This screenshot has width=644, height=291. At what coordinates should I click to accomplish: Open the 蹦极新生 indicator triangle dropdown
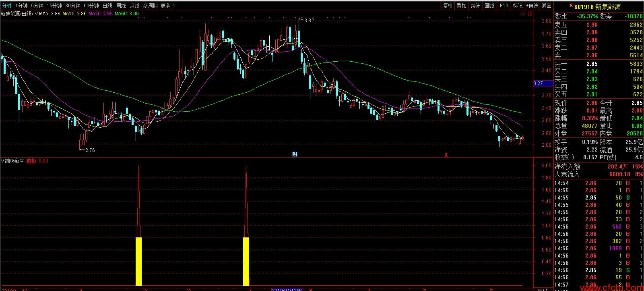(2, 161)
